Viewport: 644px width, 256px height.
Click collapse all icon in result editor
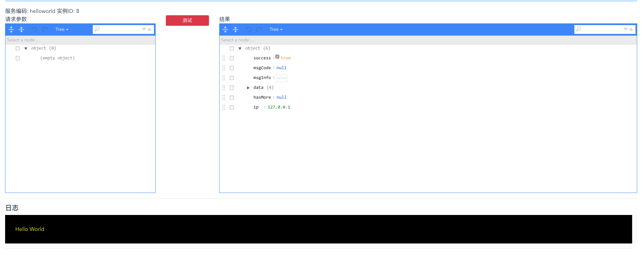pos(236,29)
